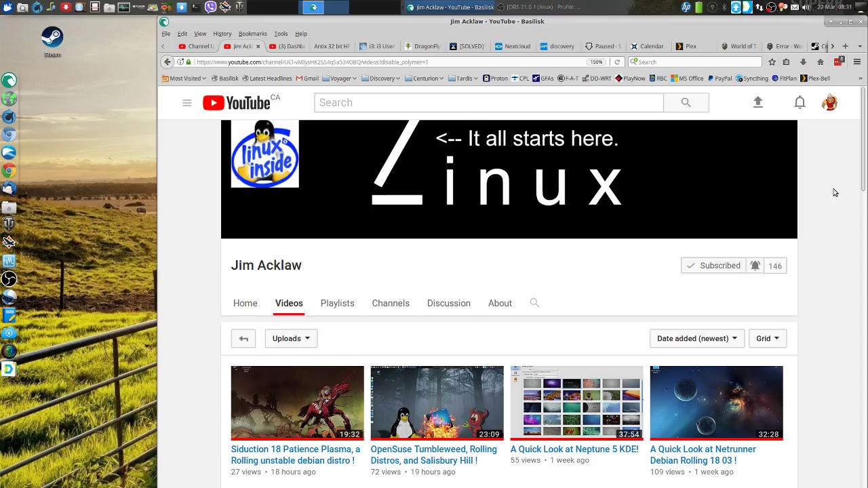Open the History menu
This screenshot has width=868, height=488.
[222, 33]
